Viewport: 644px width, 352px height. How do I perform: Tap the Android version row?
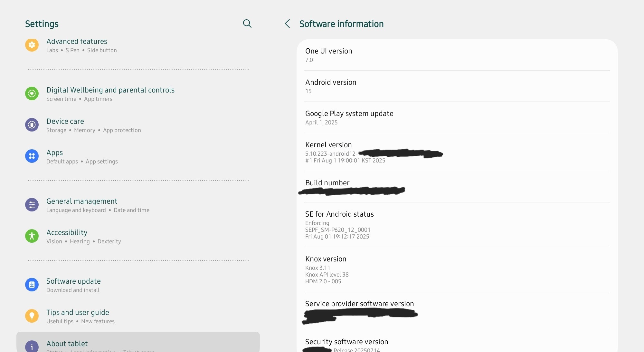[457, 86]
